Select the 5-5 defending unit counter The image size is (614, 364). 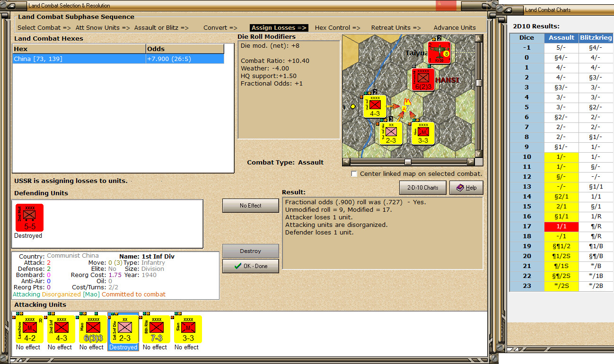(29, 218)
